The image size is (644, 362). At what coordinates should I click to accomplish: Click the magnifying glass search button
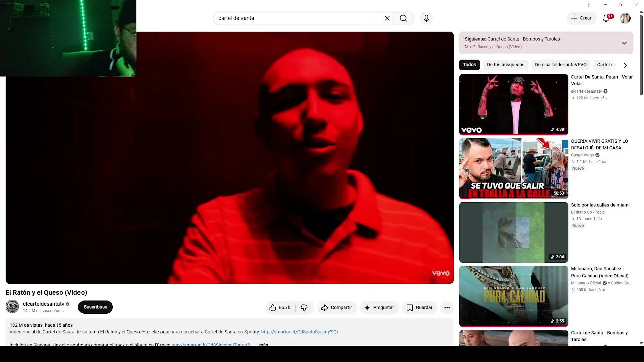(x=404, y=18)
